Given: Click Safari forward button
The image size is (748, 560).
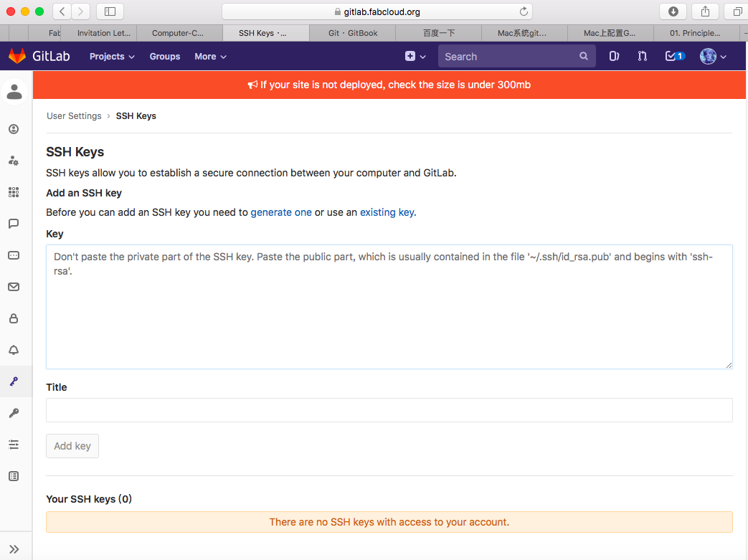Looking at the screenshot, I should pyautogui.click(x=80, y=11).
